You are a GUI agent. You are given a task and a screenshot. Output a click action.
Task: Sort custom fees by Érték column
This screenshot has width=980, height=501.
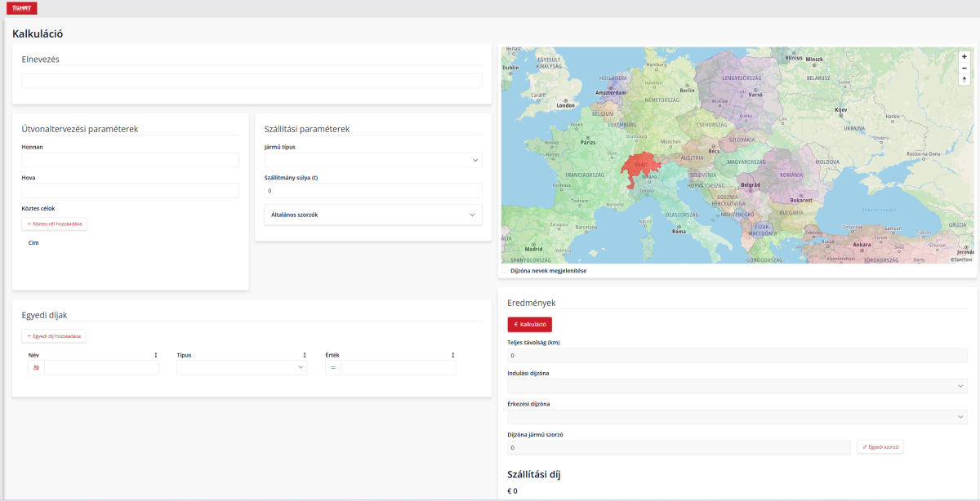coord(452,355)
